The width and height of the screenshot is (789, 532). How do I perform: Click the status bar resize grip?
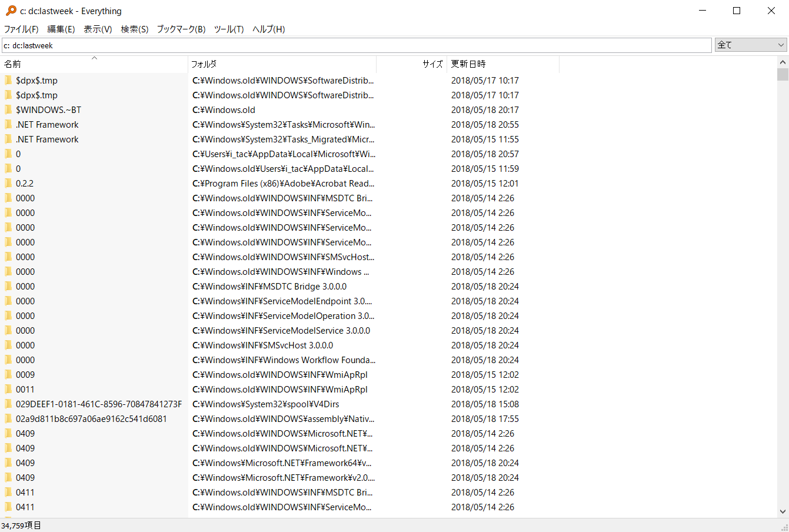(x=784, y=527)
